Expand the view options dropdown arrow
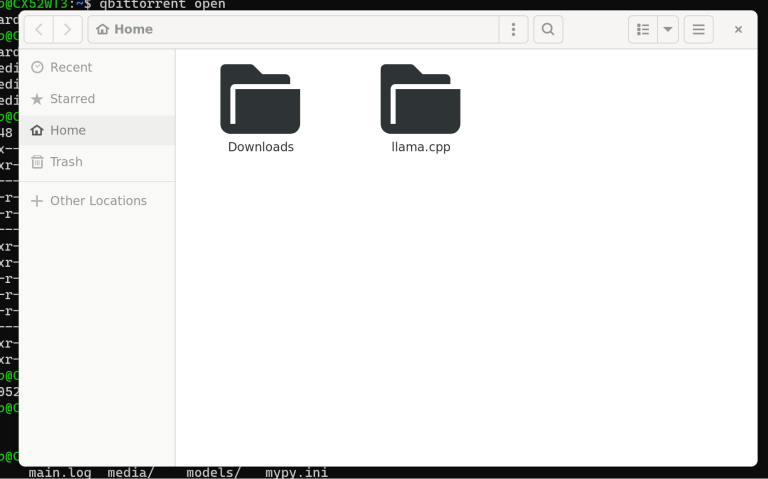 click(x=668, y=29)
